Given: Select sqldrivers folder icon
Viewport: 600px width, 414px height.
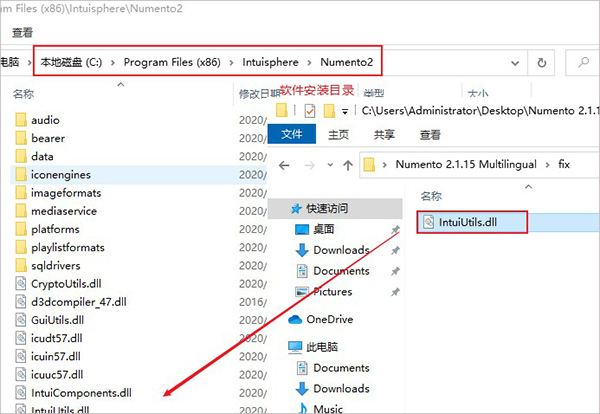Looking at the screenshot, I should [x=21, y=265].
